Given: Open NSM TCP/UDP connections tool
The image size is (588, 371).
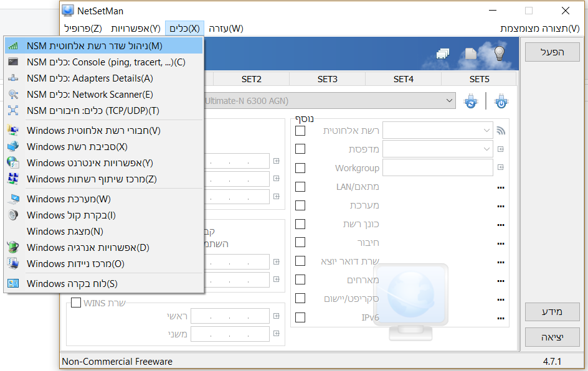Looking at the screenshot, I should (x=104, y=111).
